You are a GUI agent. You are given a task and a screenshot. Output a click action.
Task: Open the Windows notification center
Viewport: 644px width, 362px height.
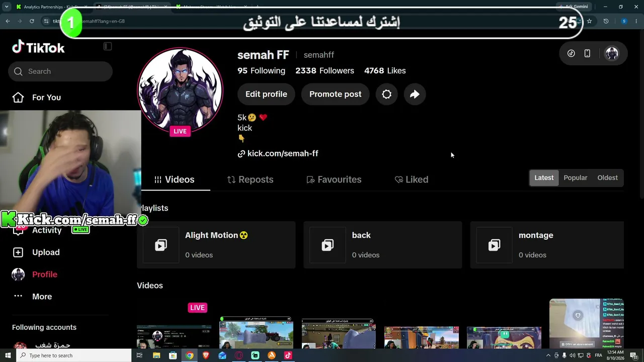pyautogui.click(x=633, y=355)
